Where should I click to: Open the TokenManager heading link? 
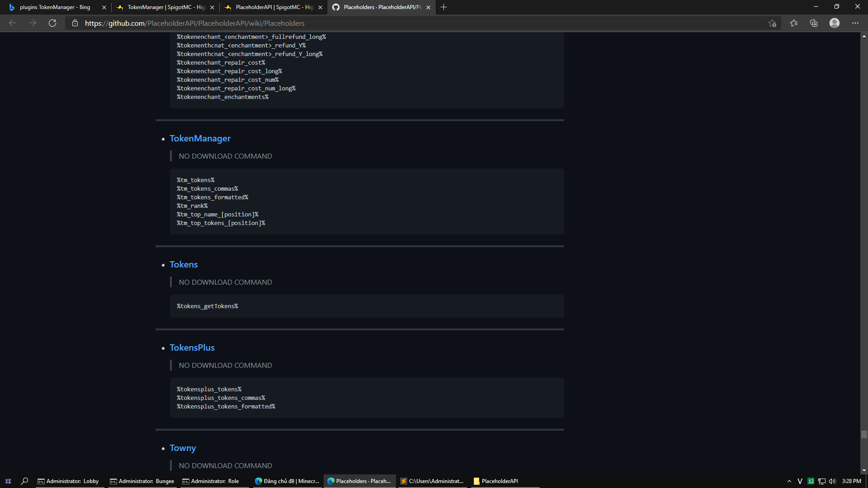[x=200, y=138]
